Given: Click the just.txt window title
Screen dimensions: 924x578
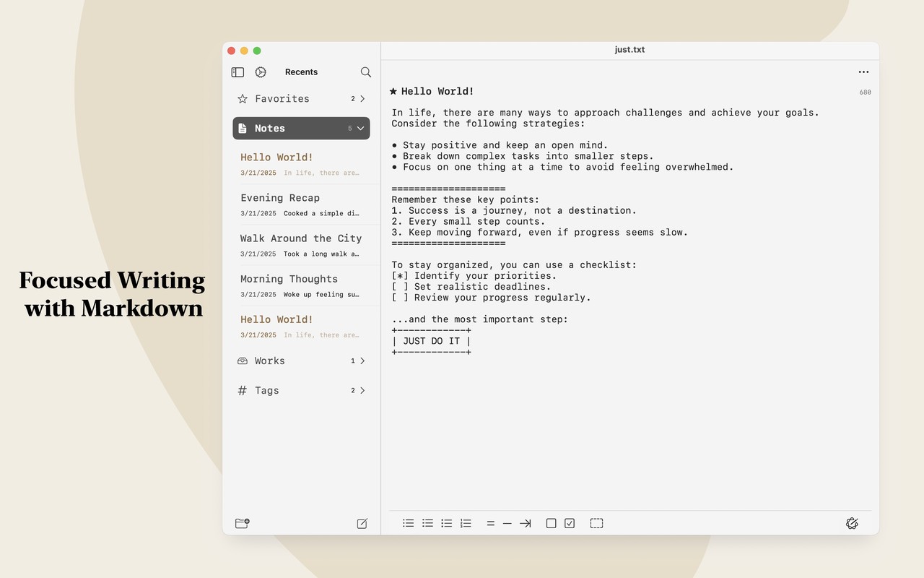Looking at the screenshot, I should click(x=629, y=50).
